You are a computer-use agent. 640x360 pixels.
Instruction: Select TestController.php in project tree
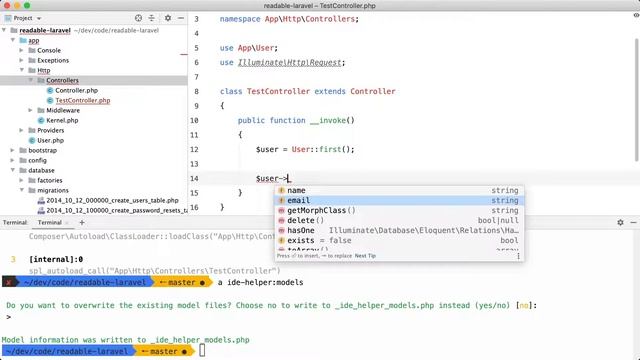click(82, 100)
